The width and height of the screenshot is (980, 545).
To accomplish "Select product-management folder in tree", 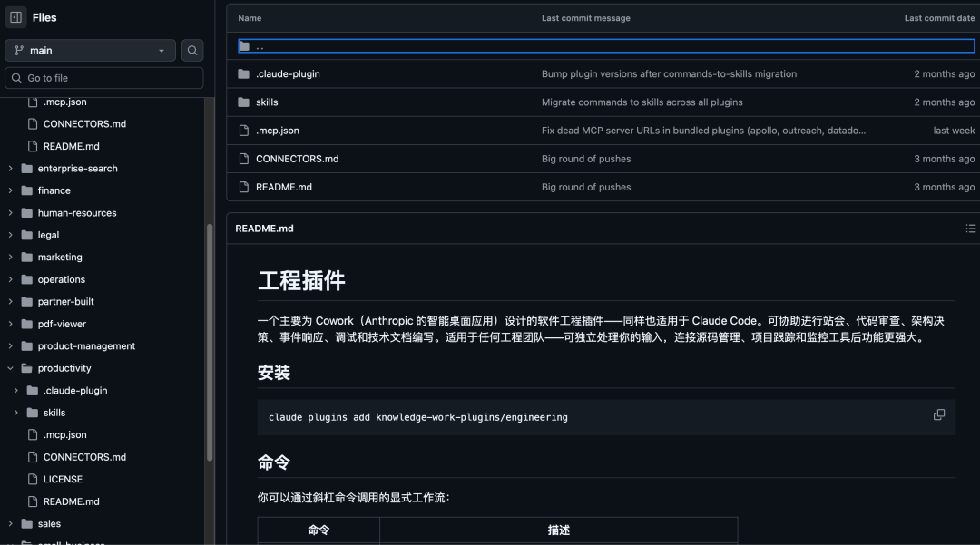I will (86, 345).
